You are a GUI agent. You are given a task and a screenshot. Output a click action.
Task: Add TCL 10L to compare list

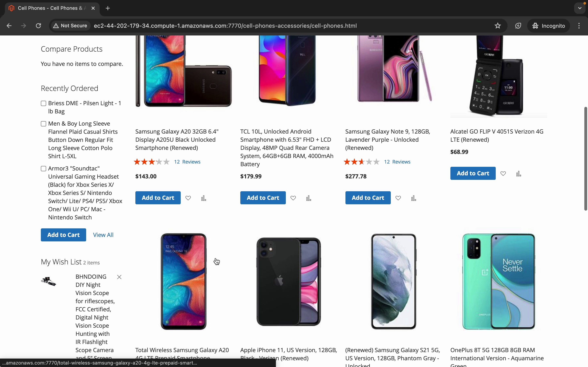coord(308,198)
